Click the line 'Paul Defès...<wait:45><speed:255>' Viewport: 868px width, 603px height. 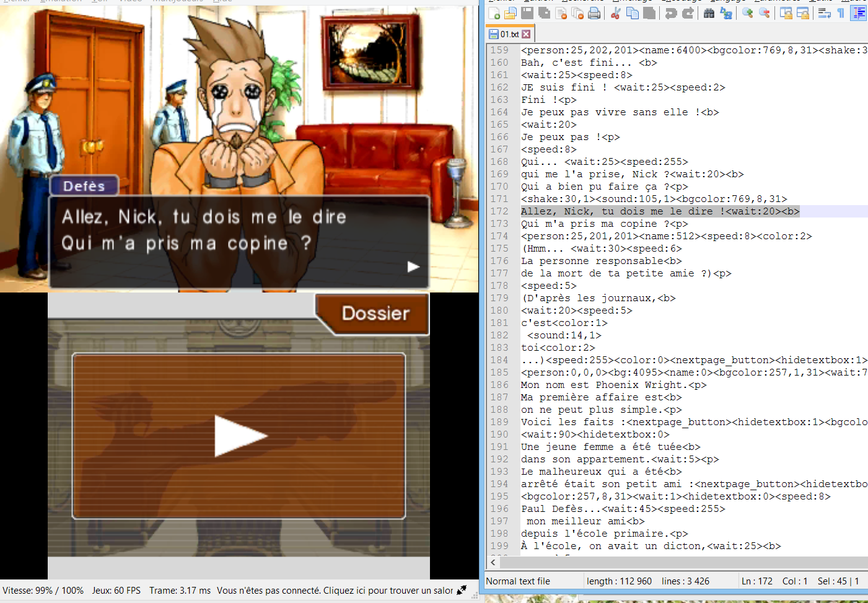pyautogui.click(x=623, y=509)
